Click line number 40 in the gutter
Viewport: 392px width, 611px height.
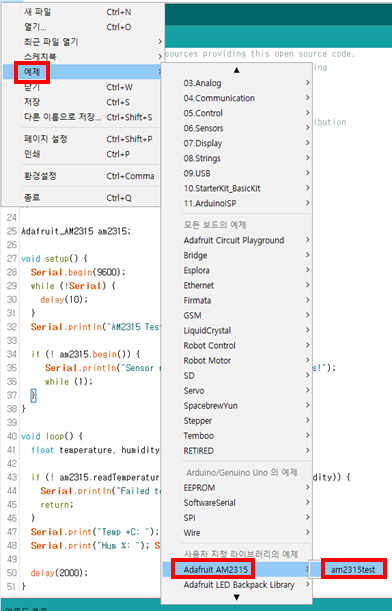point(12,436)
